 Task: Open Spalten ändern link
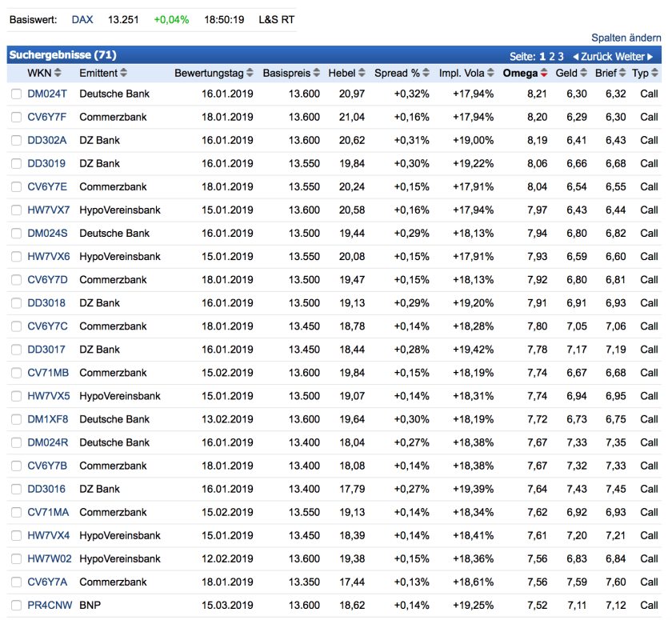point(626,38)
